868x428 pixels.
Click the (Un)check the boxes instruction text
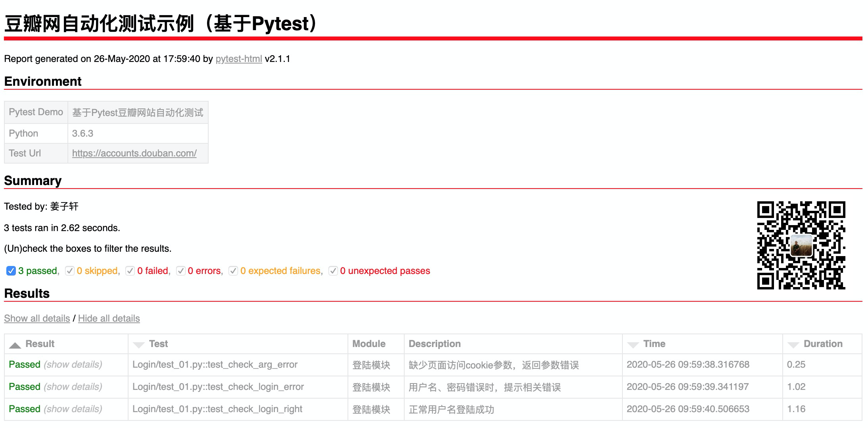point(88,249)
